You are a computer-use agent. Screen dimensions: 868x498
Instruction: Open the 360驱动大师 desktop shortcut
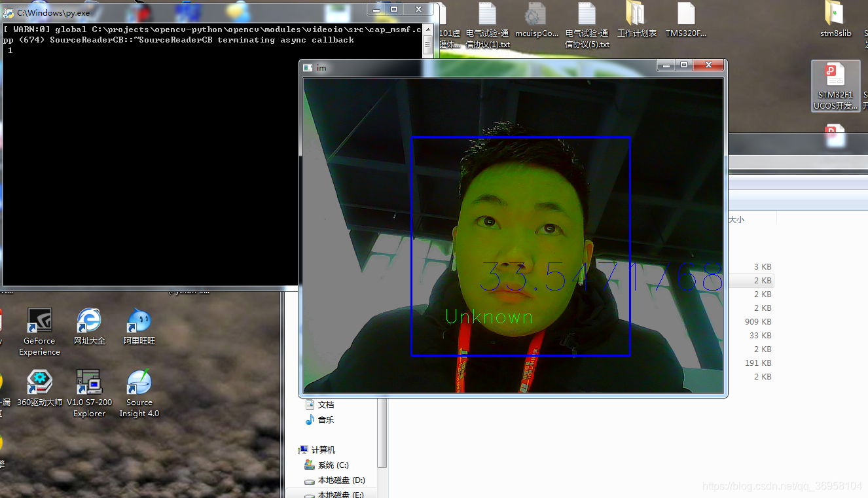click(x=39, y=389)
